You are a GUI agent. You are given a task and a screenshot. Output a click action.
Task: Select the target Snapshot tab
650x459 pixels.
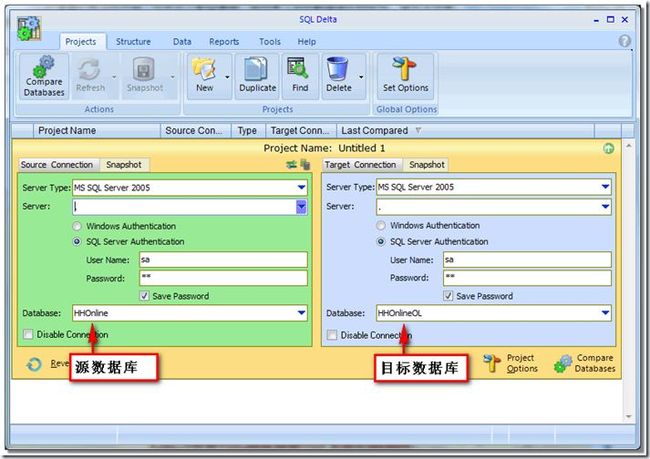pyautogui.click(x=427, y=165)
